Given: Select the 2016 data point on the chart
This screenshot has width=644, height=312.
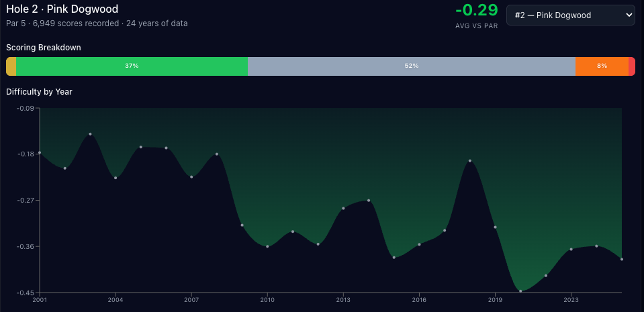Looking at the screenshot, I should [x=419, y=244].
